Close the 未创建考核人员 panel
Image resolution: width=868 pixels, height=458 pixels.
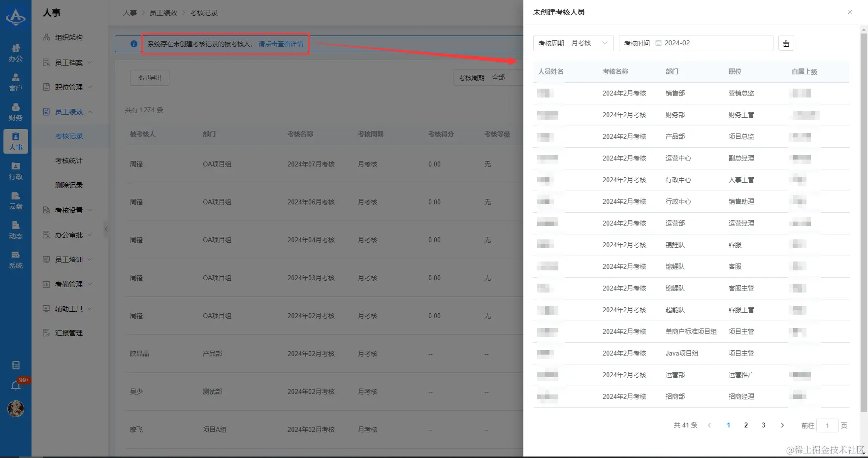849,12
